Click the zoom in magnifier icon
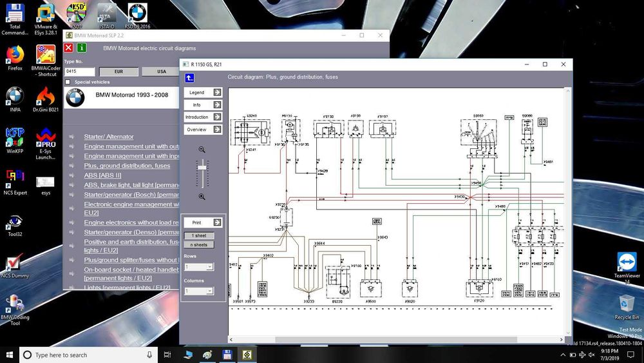 (202, 197)
